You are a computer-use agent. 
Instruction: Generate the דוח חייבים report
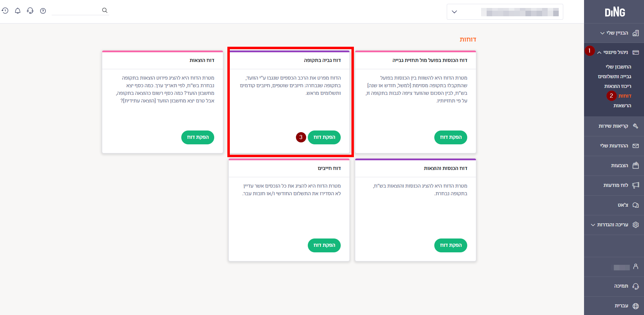pyautogui.click(x=324, y=245)
